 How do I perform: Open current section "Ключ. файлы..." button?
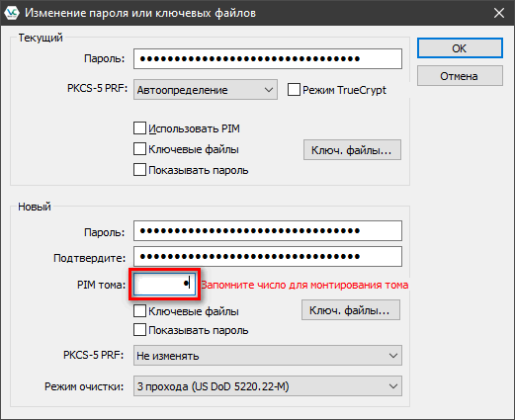(352, 150)
